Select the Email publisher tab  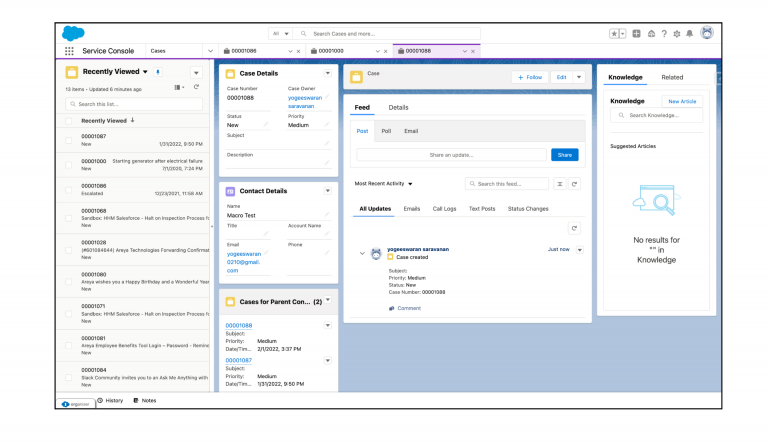[411, 131]
